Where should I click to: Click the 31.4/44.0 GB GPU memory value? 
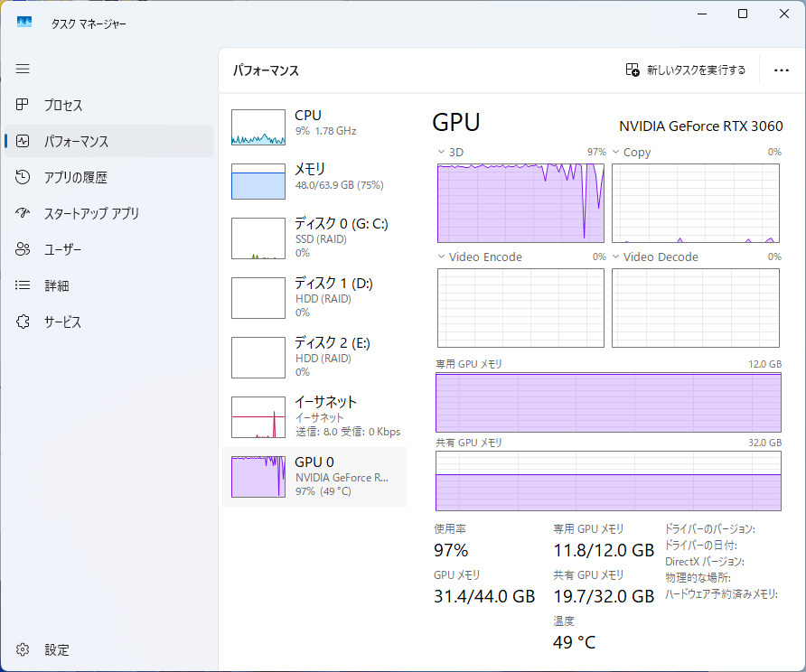click(x=484, y=596)
